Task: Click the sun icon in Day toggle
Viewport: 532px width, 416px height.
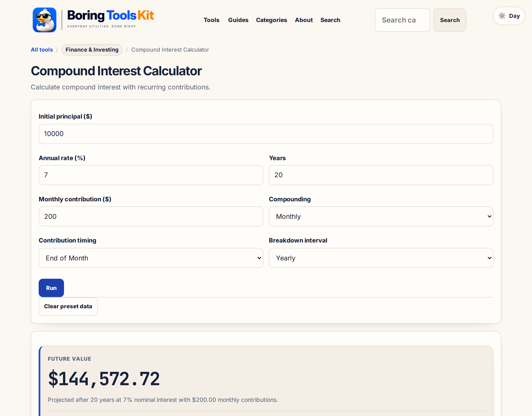Action: pos(502,16)
